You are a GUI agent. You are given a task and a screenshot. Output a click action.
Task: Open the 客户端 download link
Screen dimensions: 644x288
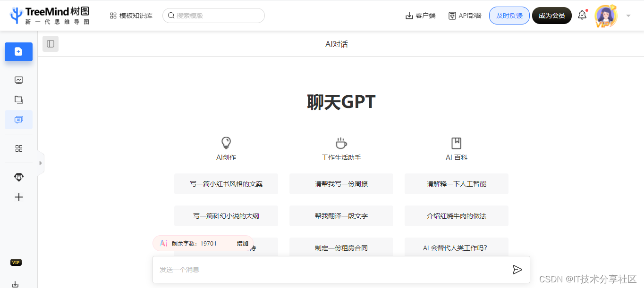(421, 16)
